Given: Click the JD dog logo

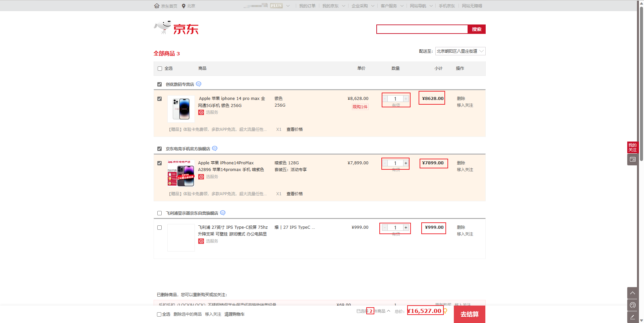Looking at the screenshot, I should point(163,28).
